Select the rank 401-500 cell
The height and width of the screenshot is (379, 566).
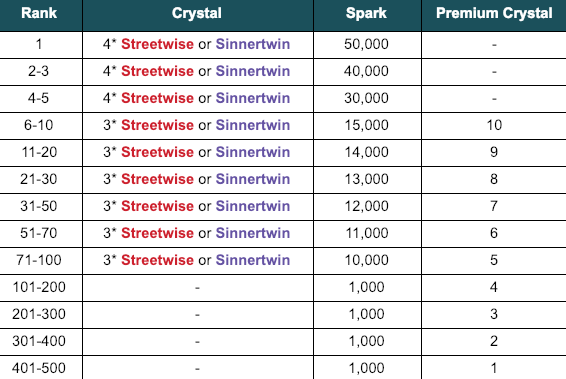coord(41,368)
